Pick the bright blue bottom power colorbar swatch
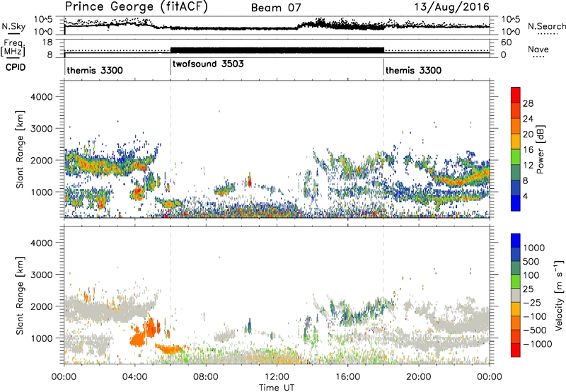This screenshot has height=392, width=566. tap(516, 204)
